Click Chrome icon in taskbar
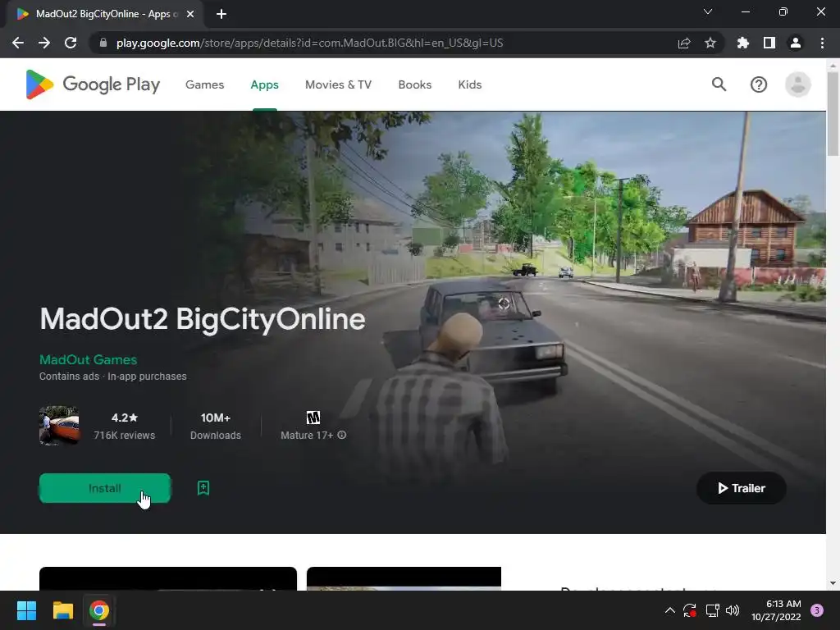The width and height of the screenshot is (840, 630). (x=99, y=610)
